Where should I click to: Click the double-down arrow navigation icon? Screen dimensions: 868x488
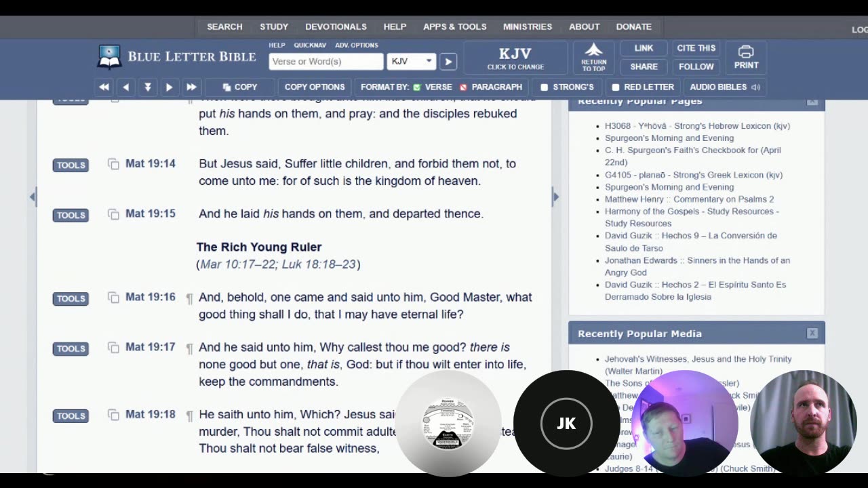(147, 87)
